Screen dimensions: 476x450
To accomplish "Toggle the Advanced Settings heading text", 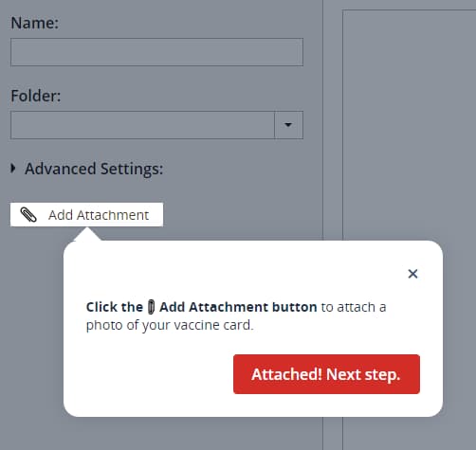I will (94, 169).
